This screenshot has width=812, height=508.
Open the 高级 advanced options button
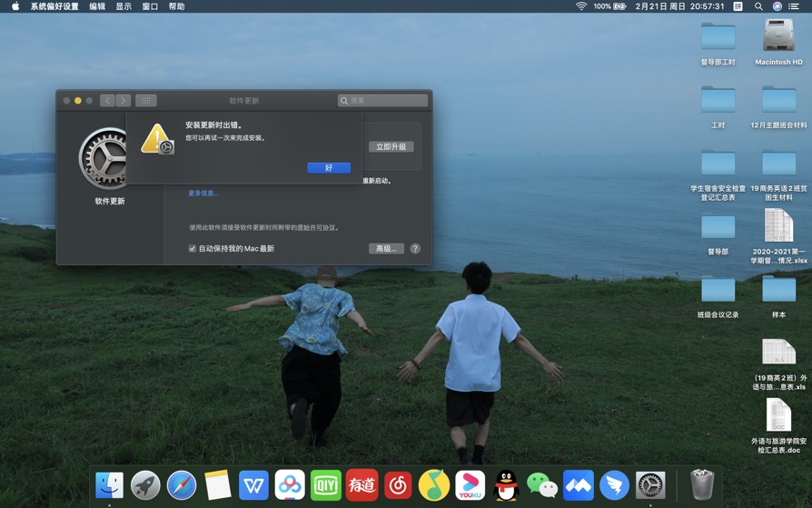[x=386, y=248]
